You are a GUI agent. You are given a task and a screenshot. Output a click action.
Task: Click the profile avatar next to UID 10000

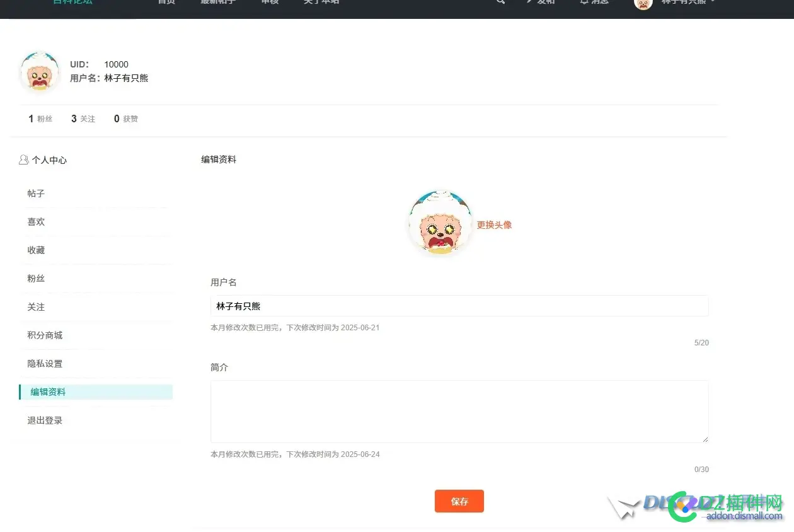click(40, 71)
